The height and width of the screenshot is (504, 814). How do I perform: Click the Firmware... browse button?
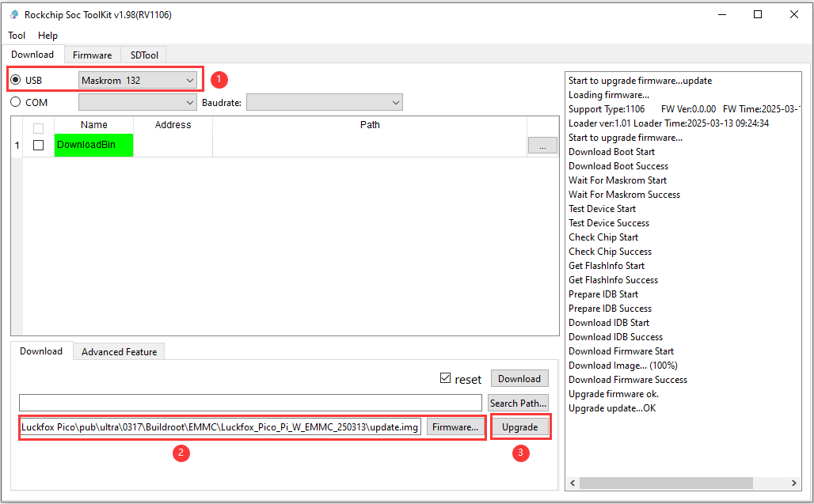(455, 427)
